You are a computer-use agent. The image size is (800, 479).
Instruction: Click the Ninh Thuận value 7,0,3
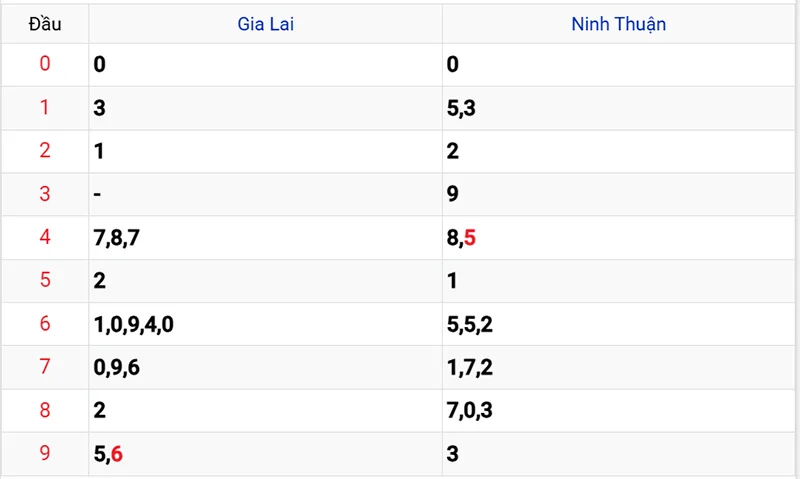pos(469,410)
